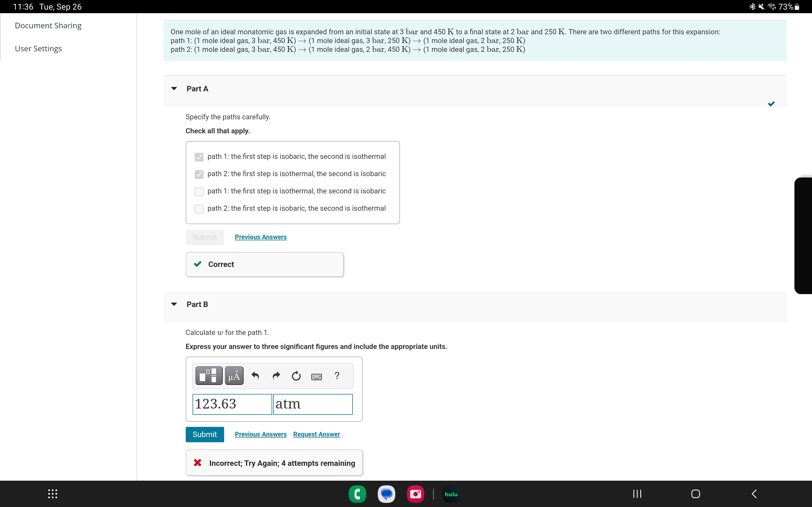Image resolution: width=812 pixels, height=507 pixels.
Task: Open Previous Answers for Part B
Action: tap(261, 434)
